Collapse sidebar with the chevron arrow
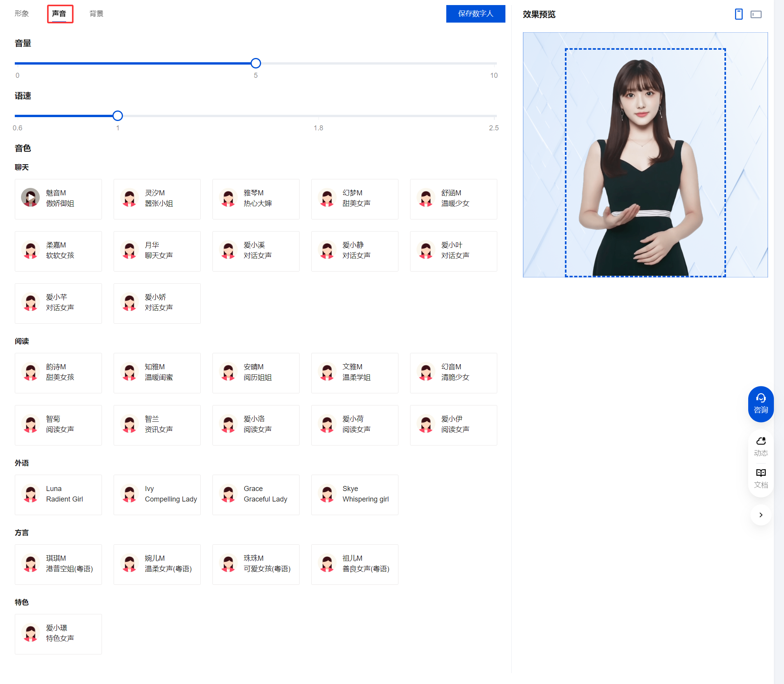The image size is (784, 684). (x=761, y=515)
